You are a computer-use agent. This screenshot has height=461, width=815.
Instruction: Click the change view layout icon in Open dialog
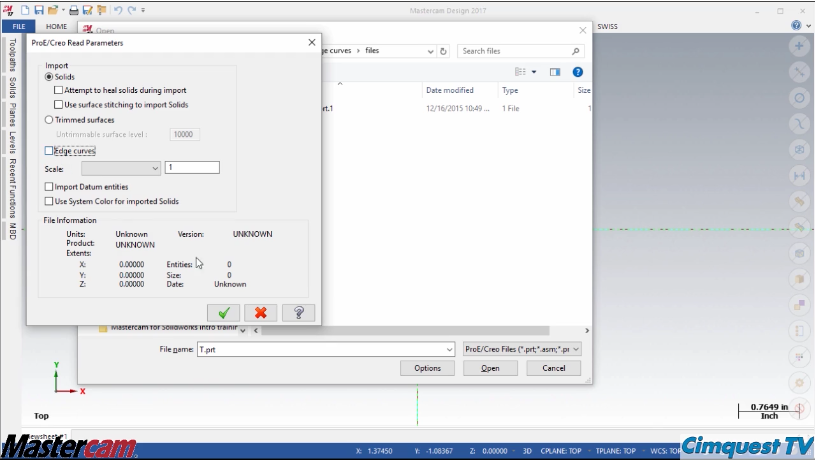coord(520,72)
